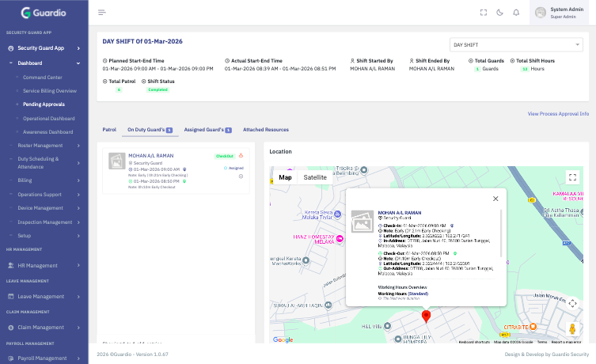Toggle the sidebar hamburger menu
The height and width of the screenshot is (364, 596).
102,13
